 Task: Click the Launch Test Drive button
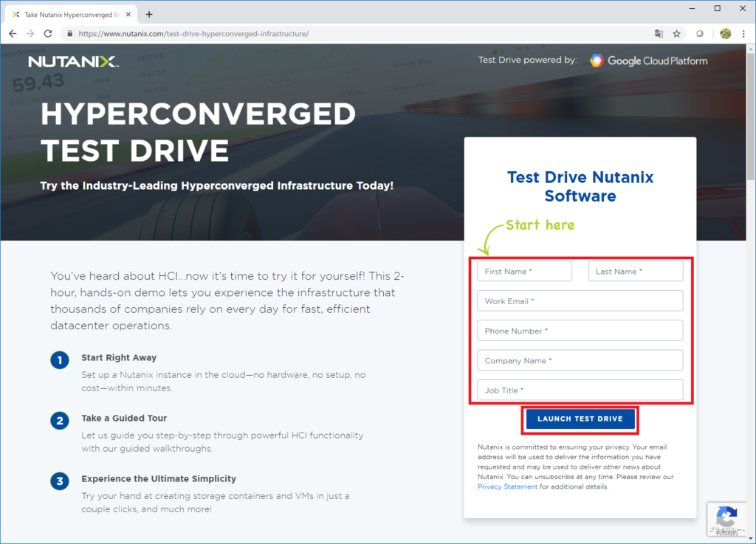[580, 419]
